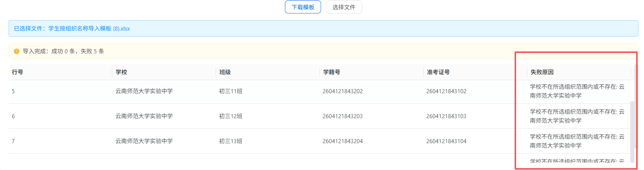Click the failure reason in row 6
Image resolution: width=644 pixels, height=170 pixels.
click(x=577, y=116)
